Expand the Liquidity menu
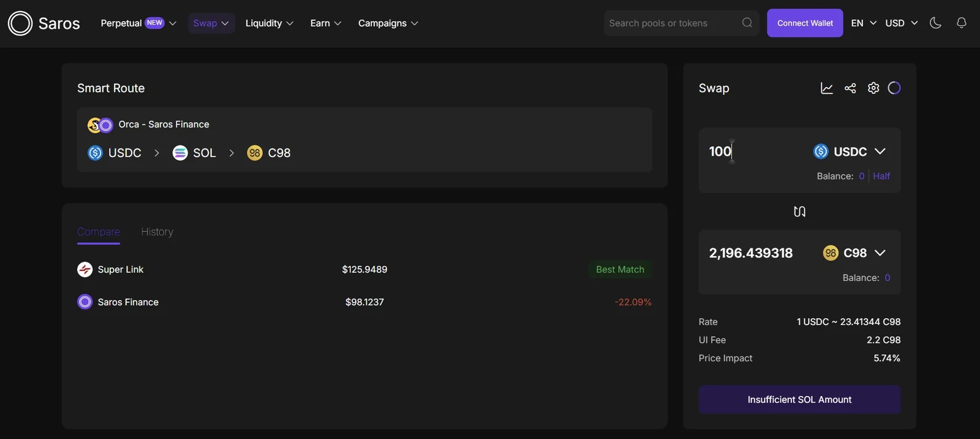Image resolution: width=980 pixels, height=439 pixels. tap(269, 23)
